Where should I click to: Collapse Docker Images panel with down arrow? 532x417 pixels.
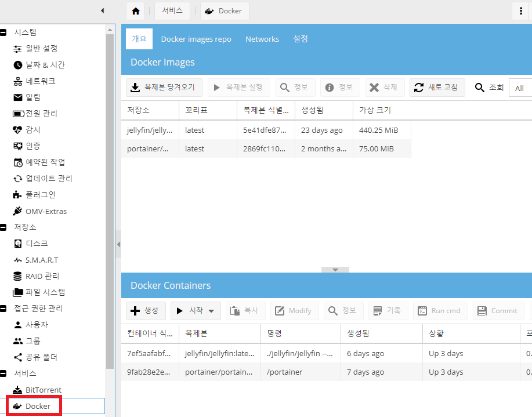pos(335,270)
